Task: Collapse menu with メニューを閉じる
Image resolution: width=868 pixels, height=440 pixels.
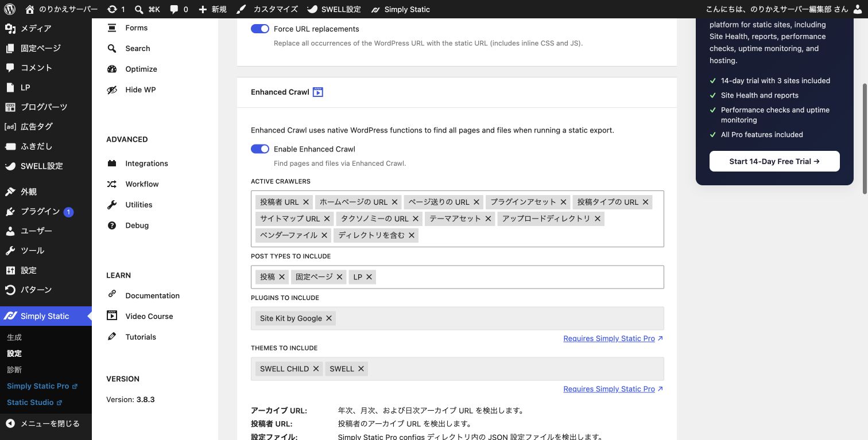Action: 46,424
